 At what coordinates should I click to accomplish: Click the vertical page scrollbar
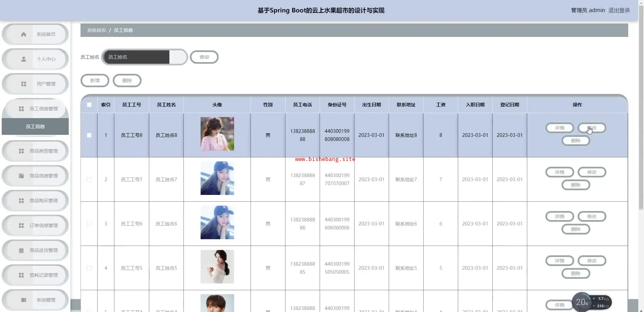(x=641, y=107)
